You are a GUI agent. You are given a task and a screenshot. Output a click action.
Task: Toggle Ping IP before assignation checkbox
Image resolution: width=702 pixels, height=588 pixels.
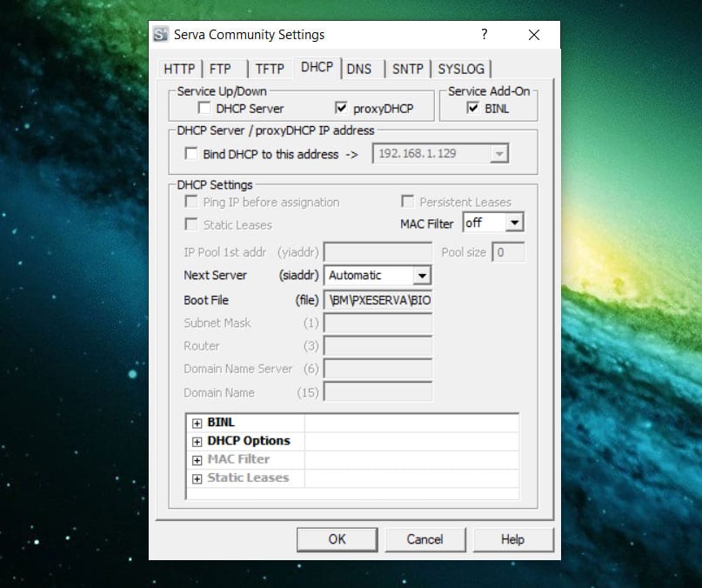[x=191, y=202]
